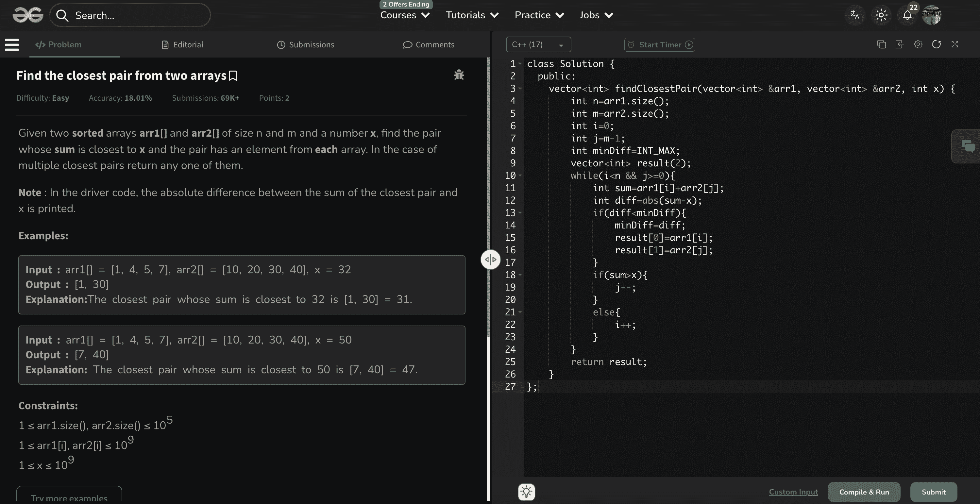Open the language translate icon
Screen dimensions: 980x504
pos(855,15)
